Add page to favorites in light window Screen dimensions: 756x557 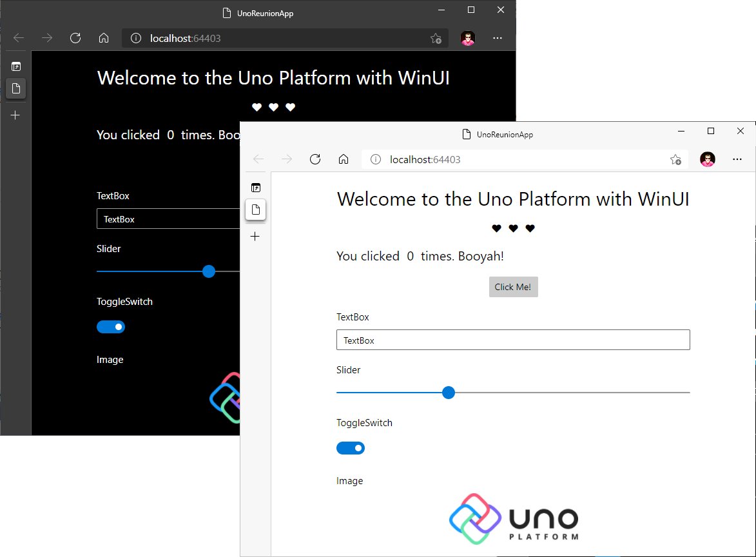point(675,160)
